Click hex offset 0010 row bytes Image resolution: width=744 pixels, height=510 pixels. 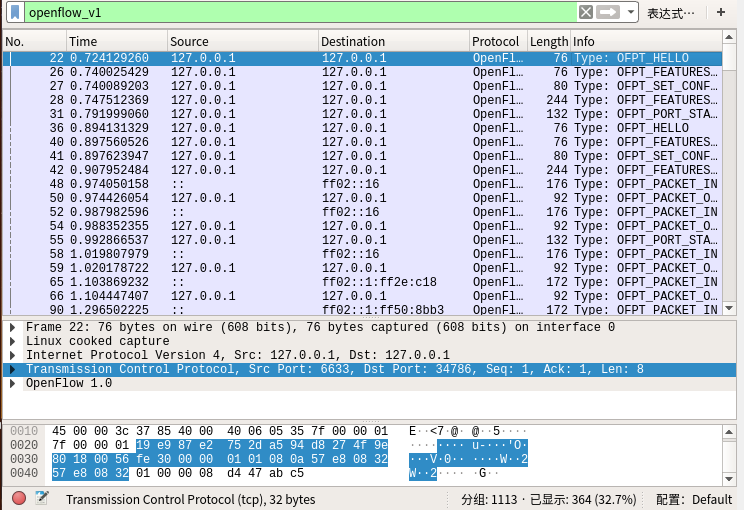[220, 431]
